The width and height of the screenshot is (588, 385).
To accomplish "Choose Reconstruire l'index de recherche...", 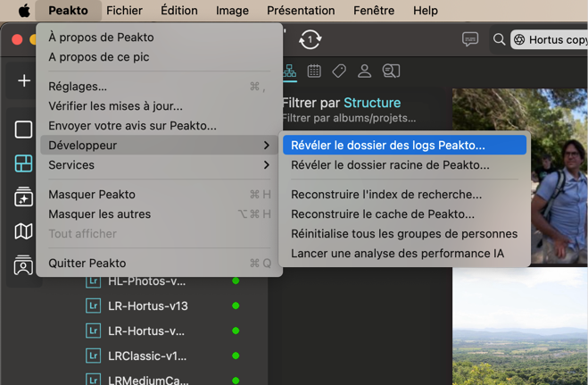I will (x=404, y=195).
